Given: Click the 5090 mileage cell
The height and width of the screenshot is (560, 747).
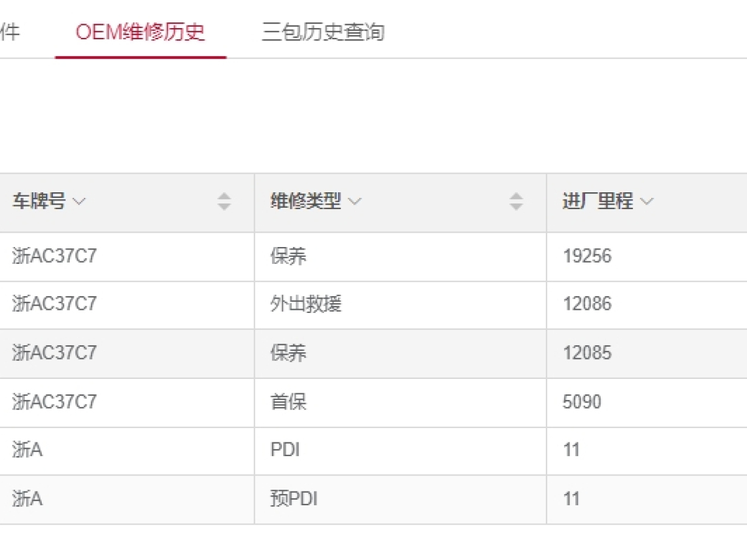Looking at the screenshot, I should [x=582, y=402].
